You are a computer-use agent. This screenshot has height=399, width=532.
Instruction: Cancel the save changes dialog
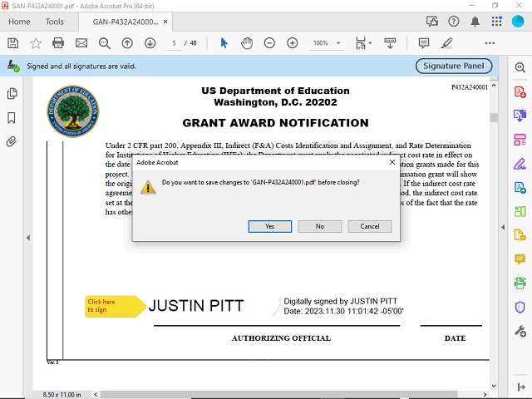tap(369, 226)
